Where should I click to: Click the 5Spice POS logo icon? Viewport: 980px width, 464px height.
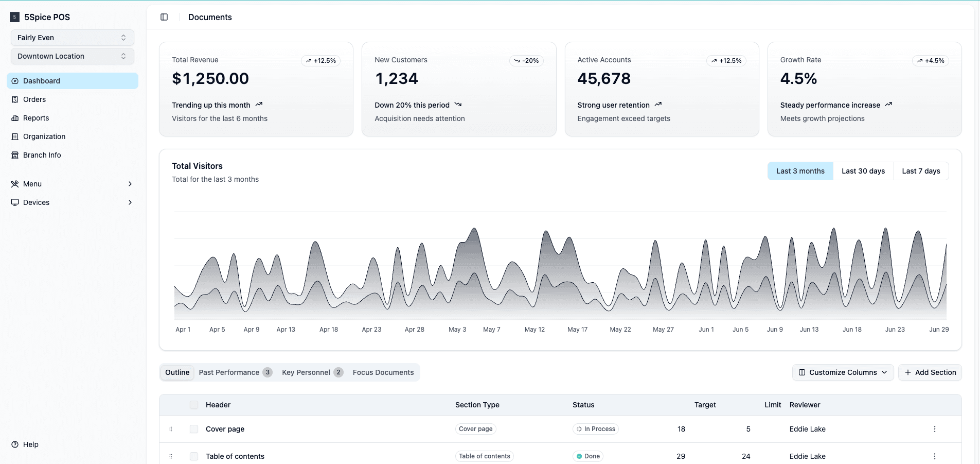(15, 17)
